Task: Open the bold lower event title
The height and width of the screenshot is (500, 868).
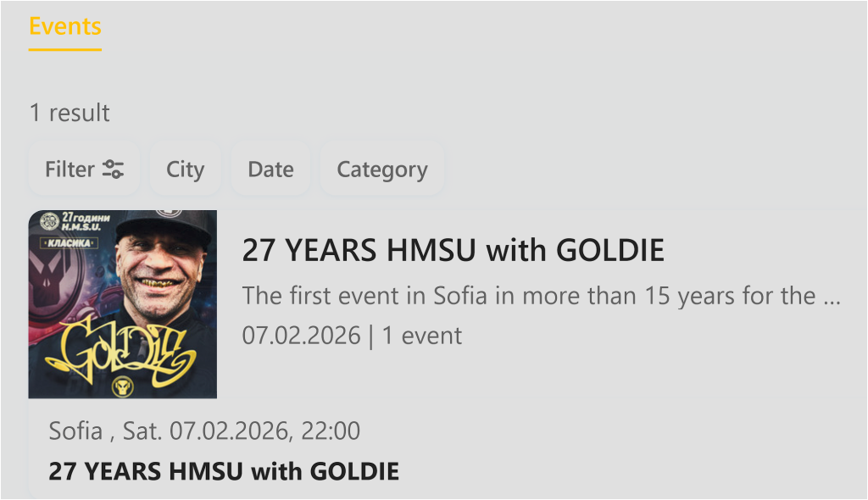Action: click(x=224, y=471)
